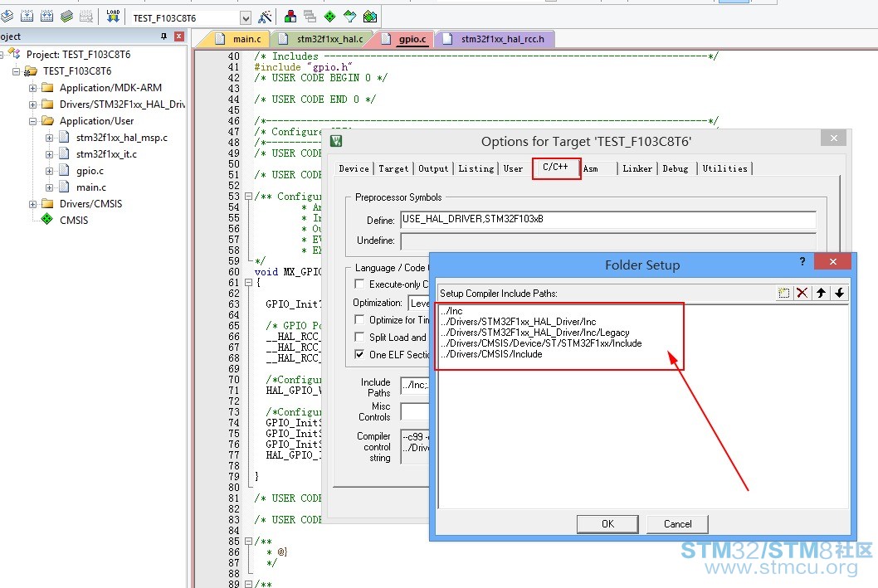
Task: Click the Manage Multi-Project Workspace icon
Action: (310, 17)
